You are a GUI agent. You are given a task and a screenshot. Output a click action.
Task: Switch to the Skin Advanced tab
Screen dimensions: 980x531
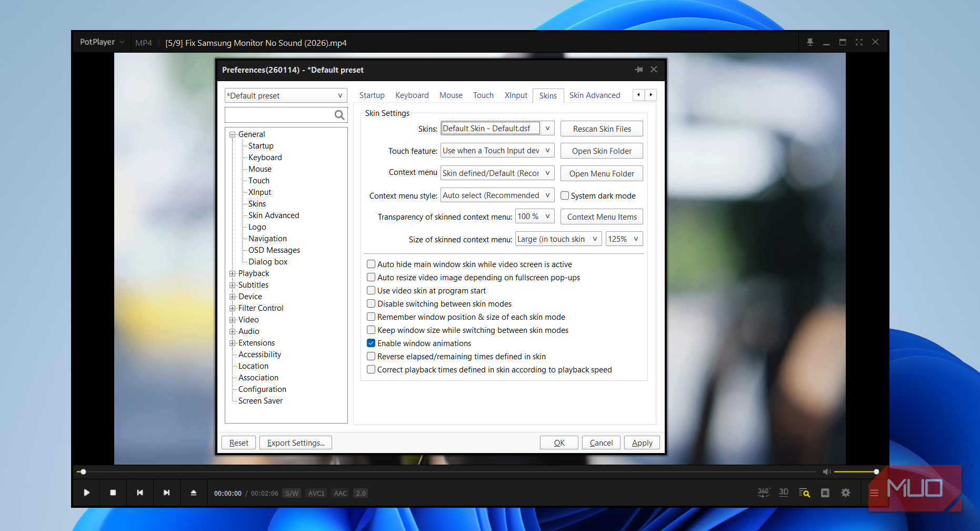[x=595, y=95]
